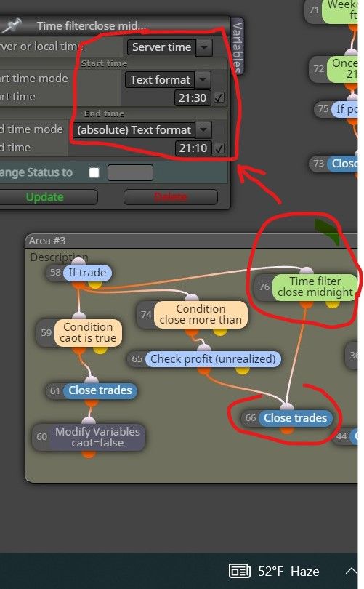Click the Area #3 title bar
364x589 pixels.
click(191, 241)
